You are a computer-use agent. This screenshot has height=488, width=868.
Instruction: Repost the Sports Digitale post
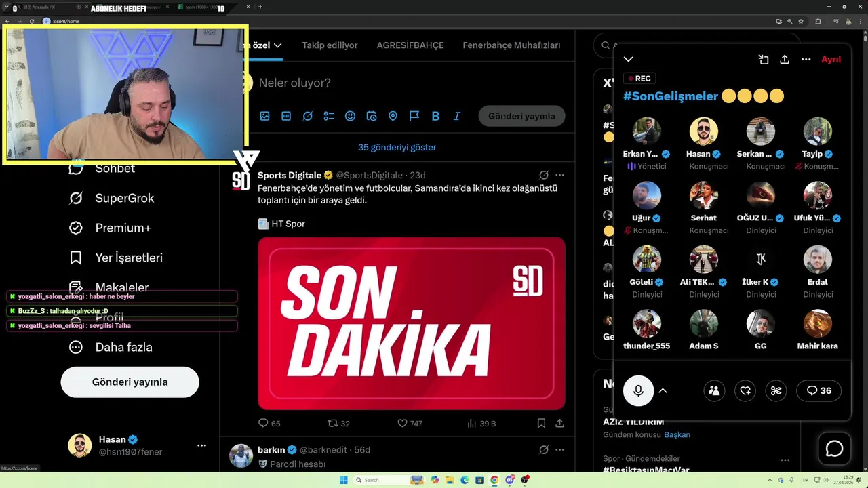pyautogui.click(x=338, y=423)
